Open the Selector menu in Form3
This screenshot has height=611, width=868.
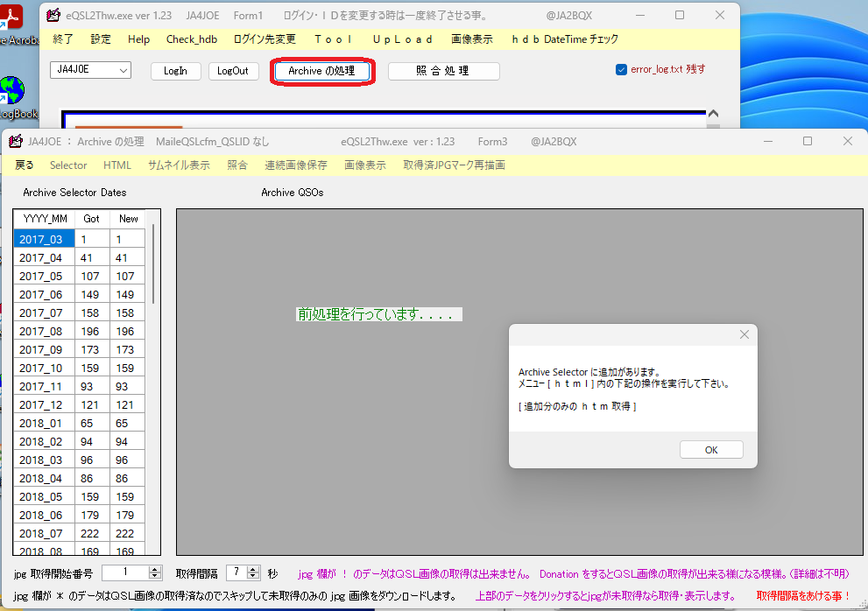pyautogui.click(x=68, y=165)
